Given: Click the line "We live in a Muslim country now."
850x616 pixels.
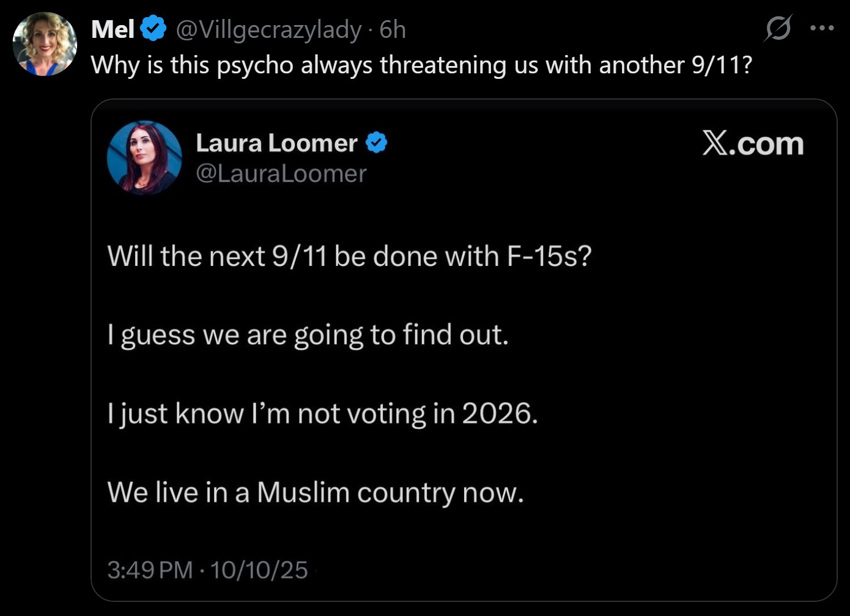Looking at the screenshot, I should [316, 493].
